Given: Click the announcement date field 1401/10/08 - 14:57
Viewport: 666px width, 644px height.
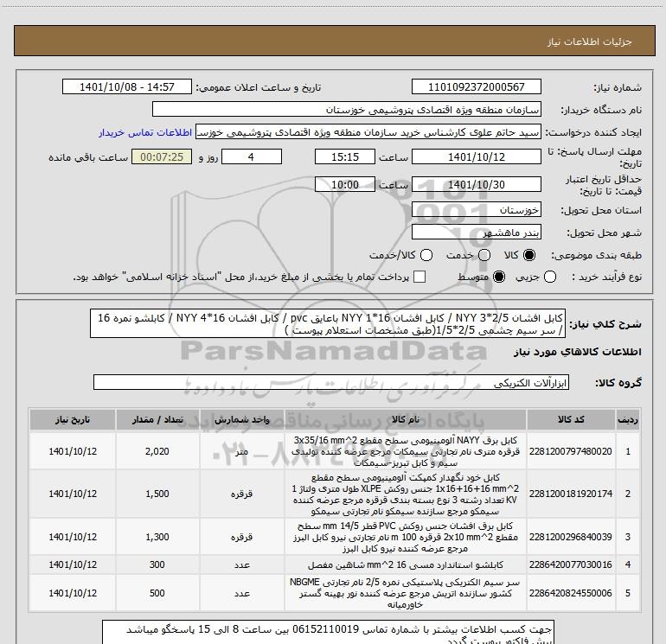Looking at the screenshot, I should click(x=127, y=87).
